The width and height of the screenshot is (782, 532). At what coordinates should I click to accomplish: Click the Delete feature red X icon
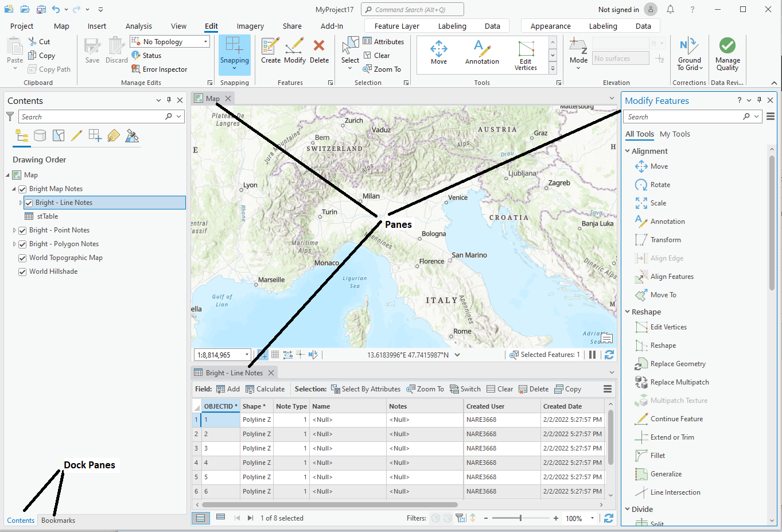click(319, 46)
